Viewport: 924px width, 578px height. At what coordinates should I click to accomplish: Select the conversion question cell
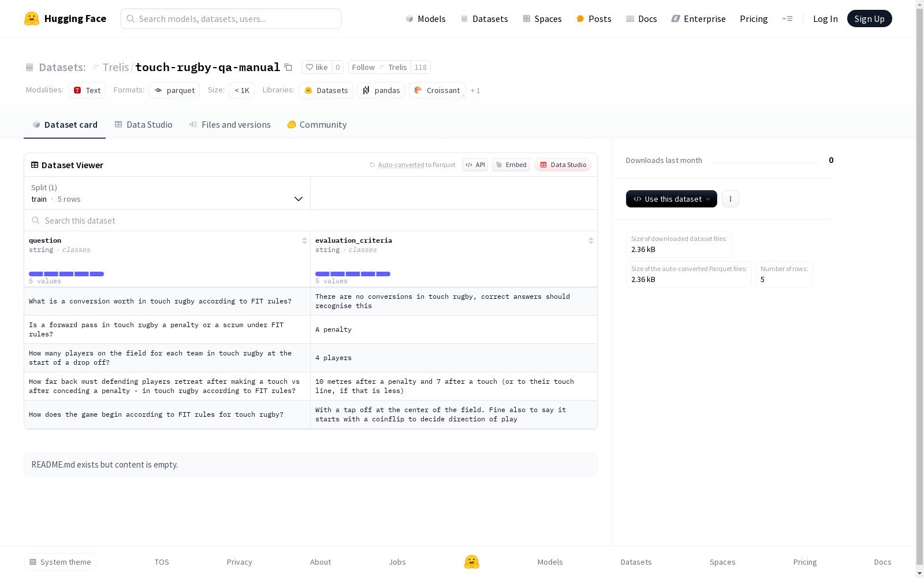point(167,301)
